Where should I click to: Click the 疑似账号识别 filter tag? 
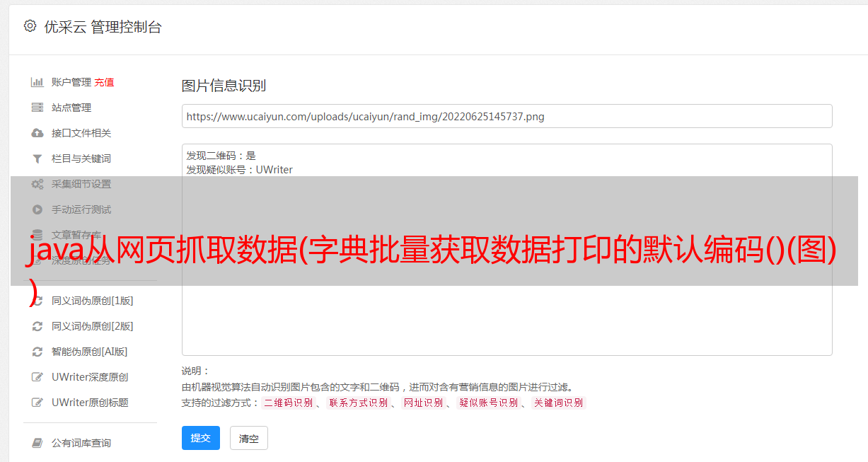(x=488, y=403)
